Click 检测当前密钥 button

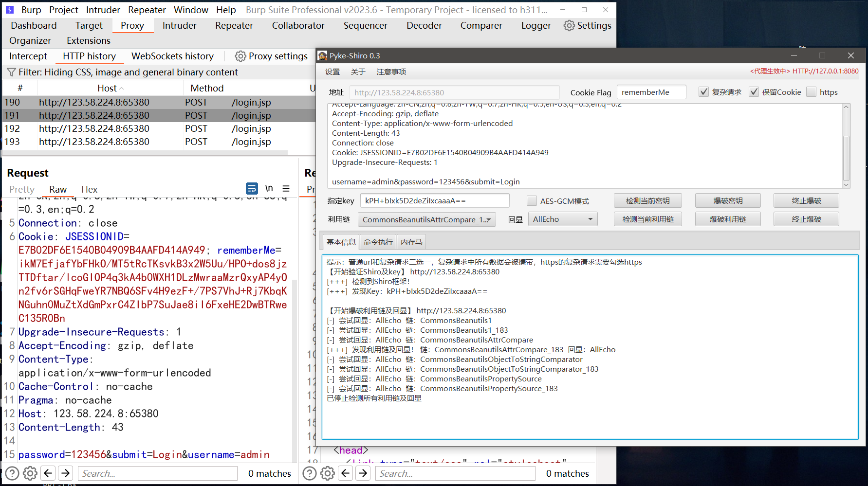tap(647, 201)
